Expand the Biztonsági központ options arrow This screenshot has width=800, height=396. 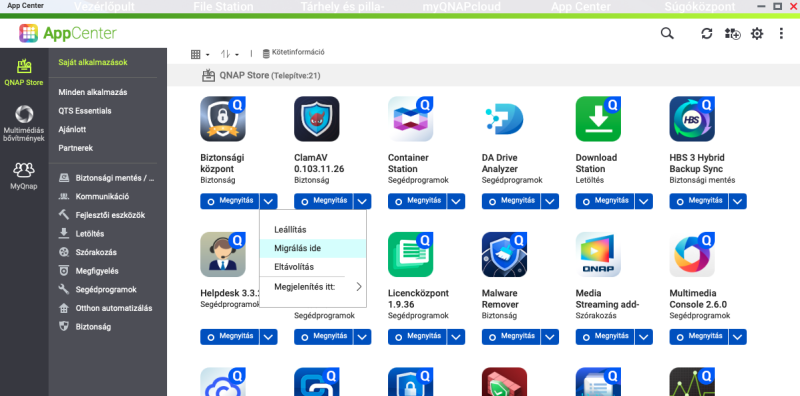coord(268,201)
